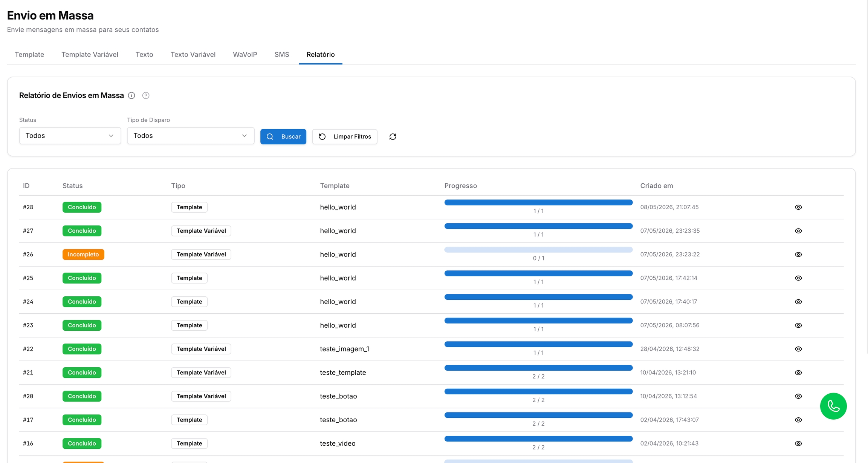Click the date 10/04/2026, 13:21:10

click(x=668, y=373)
